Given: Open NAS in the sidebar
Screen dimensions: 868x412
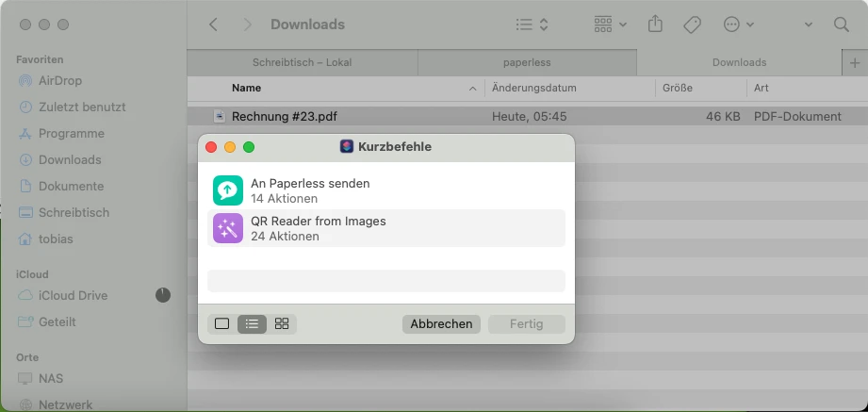Looking at the screenshot, I should coord(41,379).
